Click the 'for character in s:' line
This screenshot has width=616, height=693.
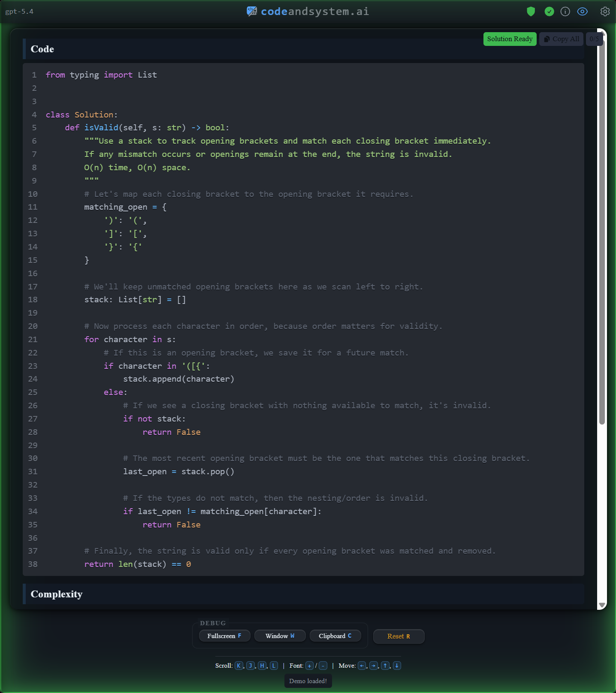[x=130, y=340]
